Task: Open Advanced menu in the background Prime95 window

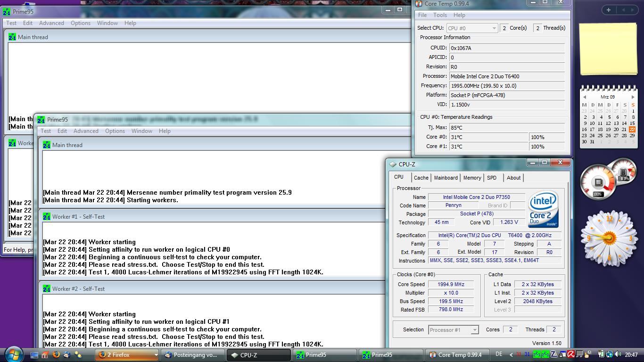Action: [51, 23]
